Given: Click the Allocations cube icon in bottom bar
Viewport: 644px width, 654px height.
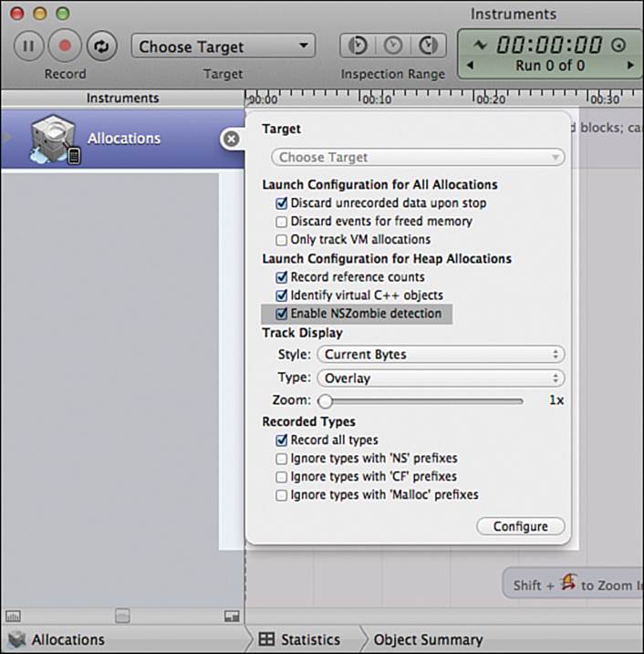Looking at the screenshot, I should (16, 639).
